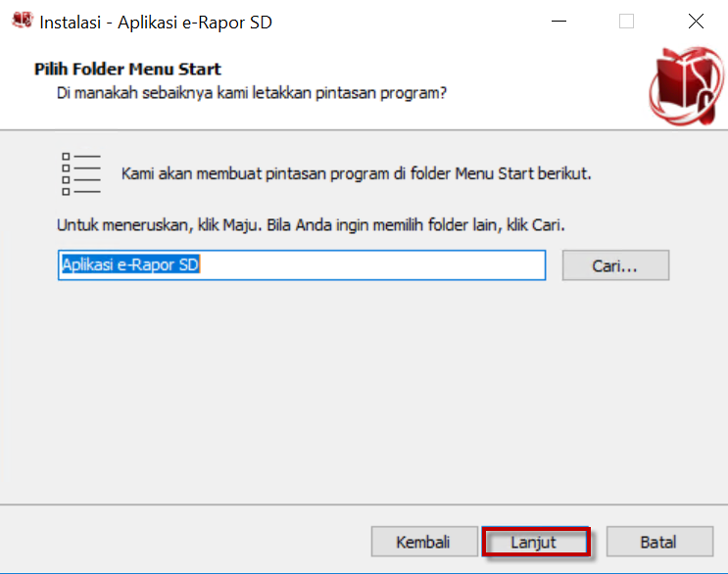Close the installer with the X button

696,22
